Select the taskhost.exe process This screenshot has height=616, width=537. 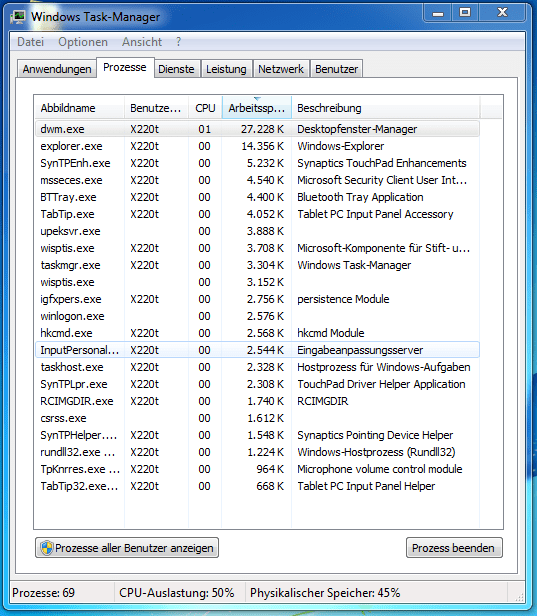pyautogui.click(x=257, y=367)
